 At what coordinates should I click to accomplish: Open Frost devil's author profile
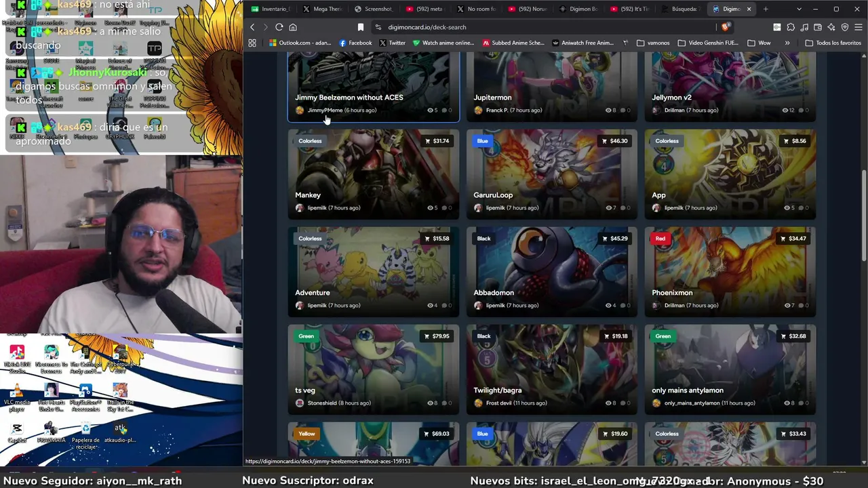[x=498, y=403]
